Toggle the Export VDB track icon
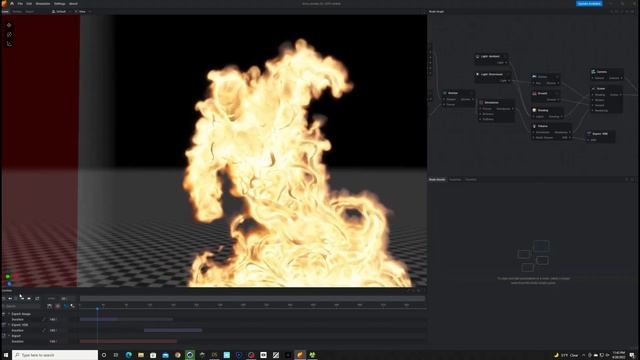This screenshot has width=640, height=360. pos(4,325)
